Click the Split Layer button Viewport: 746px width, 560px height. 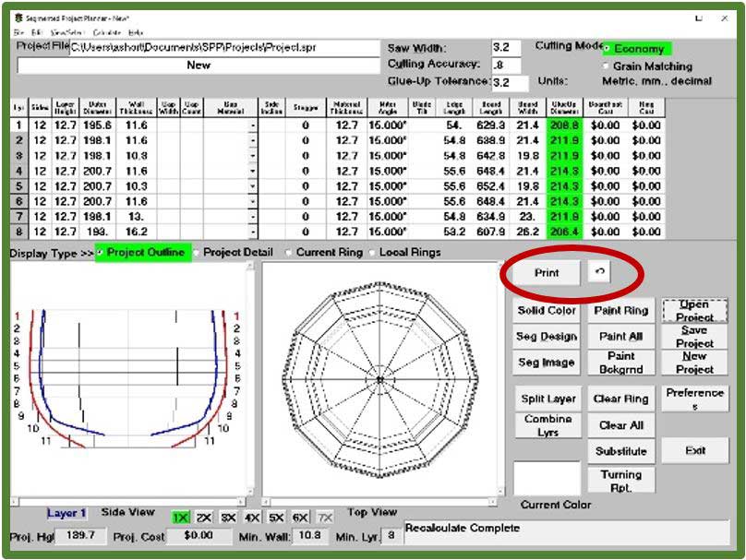[x=548, y=399]
